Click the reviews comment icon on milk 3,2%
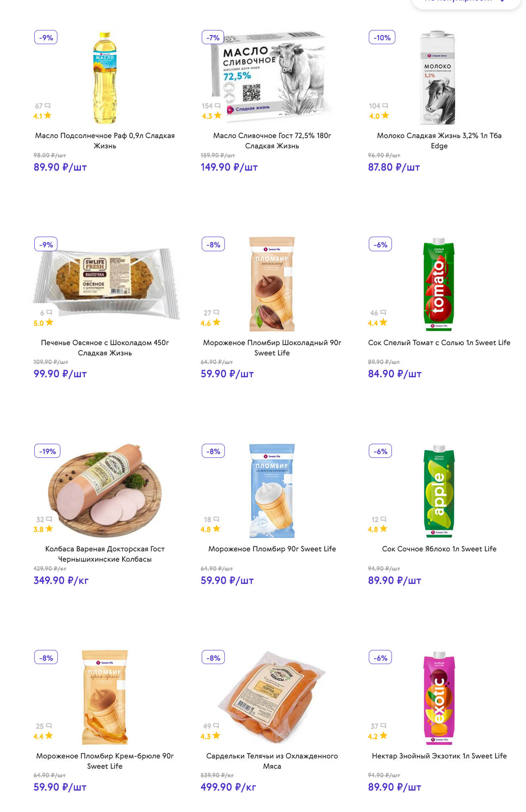 pyautogui.click(x=385, y=105)
